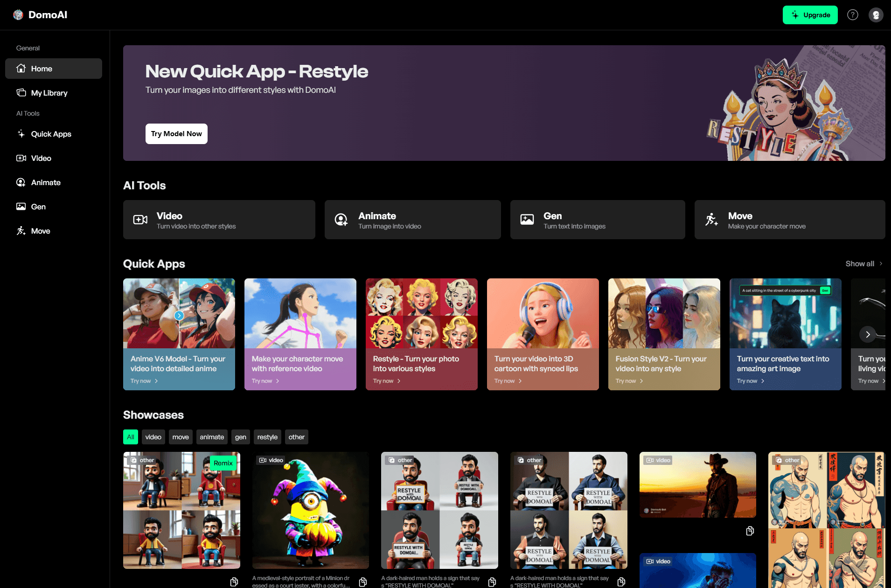This screenshot has width=891, height=588.
Task: Filter showcases by move
Action: tap(181, 437)
